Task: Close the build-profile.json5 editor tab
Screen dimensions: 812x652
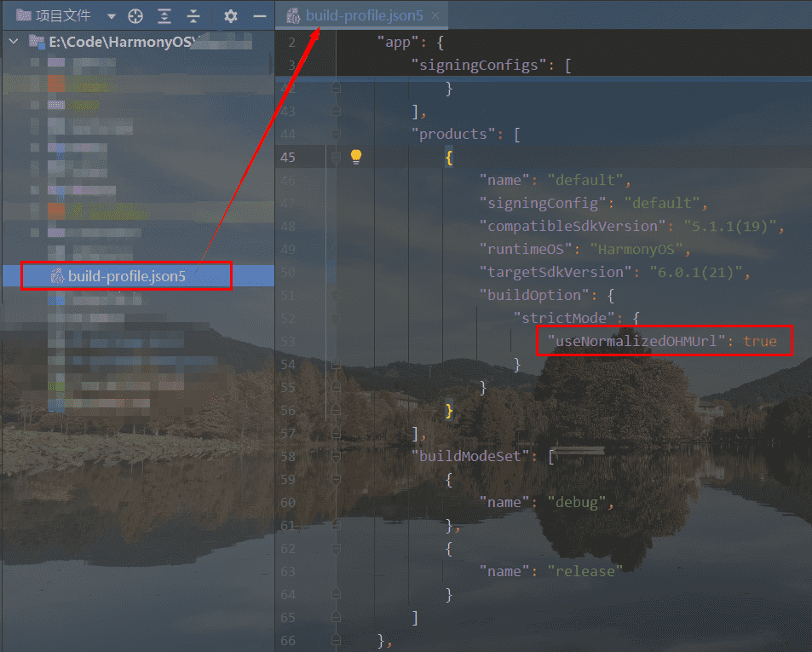Action: [x=436, y=15]
